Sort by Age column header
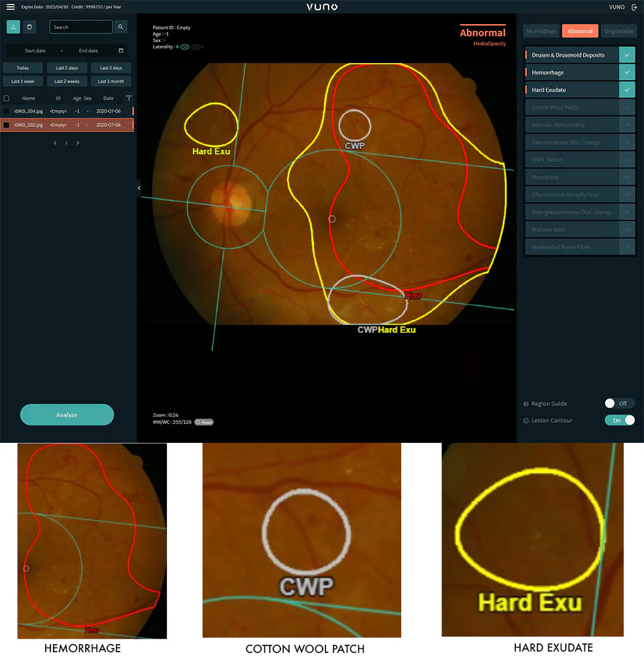Screen dimensions: 644x671 coord(77,99)
